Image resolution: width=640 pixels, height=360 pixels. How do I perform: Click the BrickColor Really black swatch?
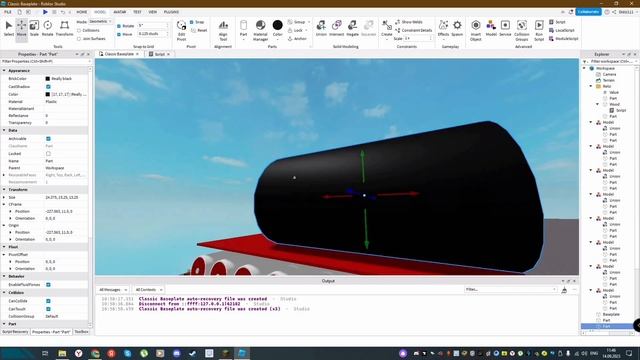[48, 78]
